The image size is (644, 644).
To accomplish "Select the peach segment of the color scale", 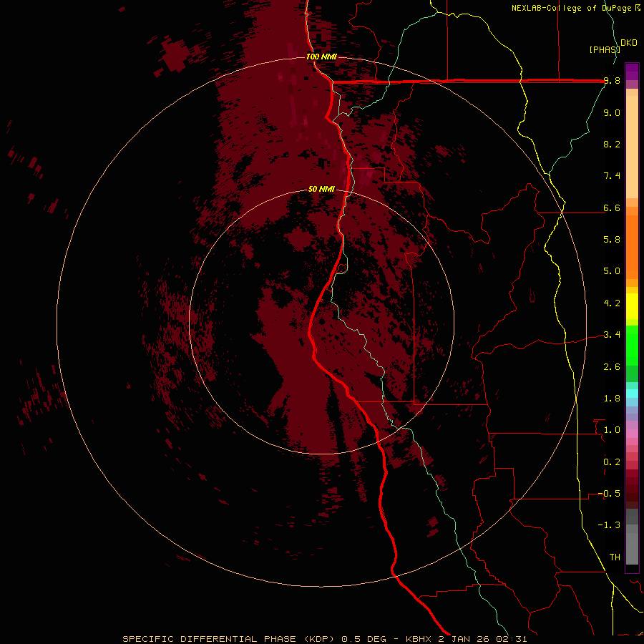I will 632,147.
